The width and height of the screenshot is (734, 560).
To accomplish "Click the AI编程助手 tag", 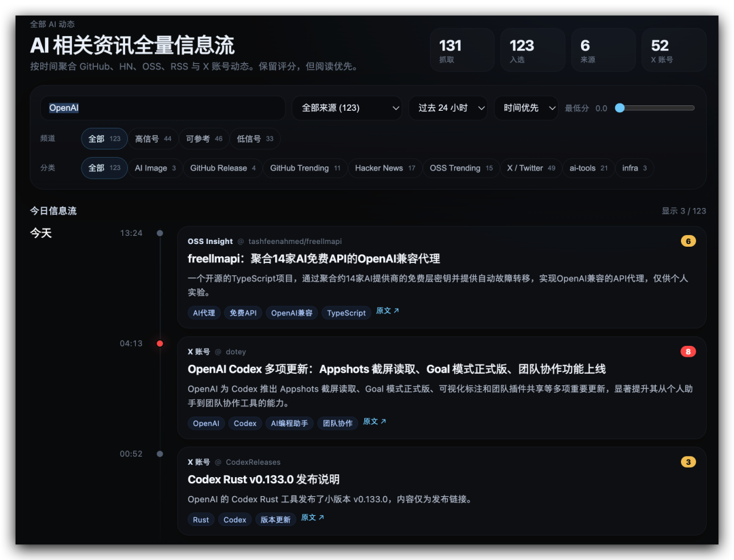I will [x=290, y=423].
